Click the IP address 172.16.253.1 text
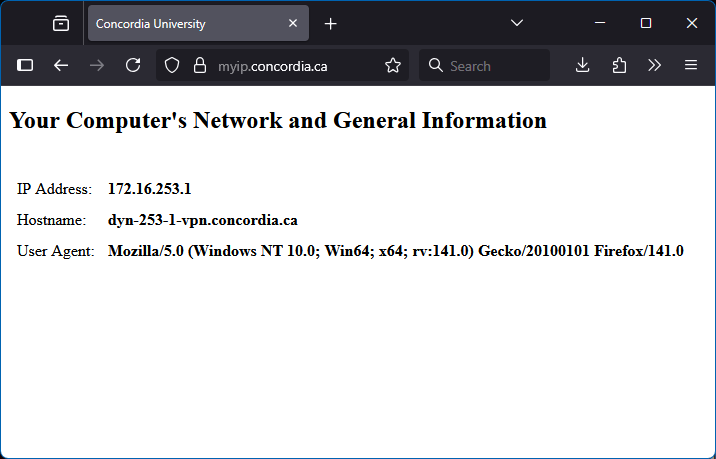 [149, 188]
